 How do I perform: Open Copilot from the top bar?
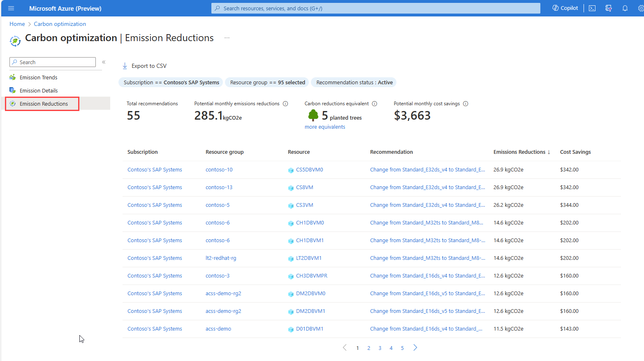[565, 8]
